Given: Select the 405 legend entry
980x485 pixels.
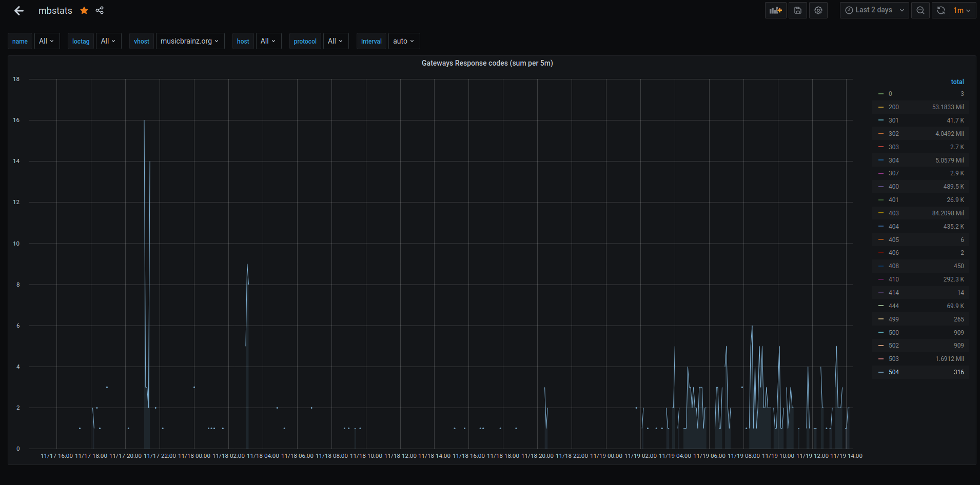Looking at the screenshot, I should 893,240.
